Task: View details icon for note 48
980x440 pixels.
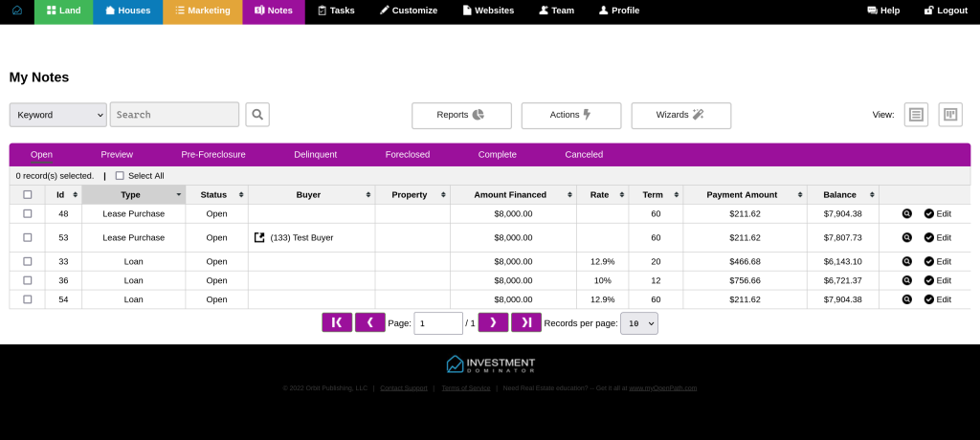Action: tap(907, 213)
